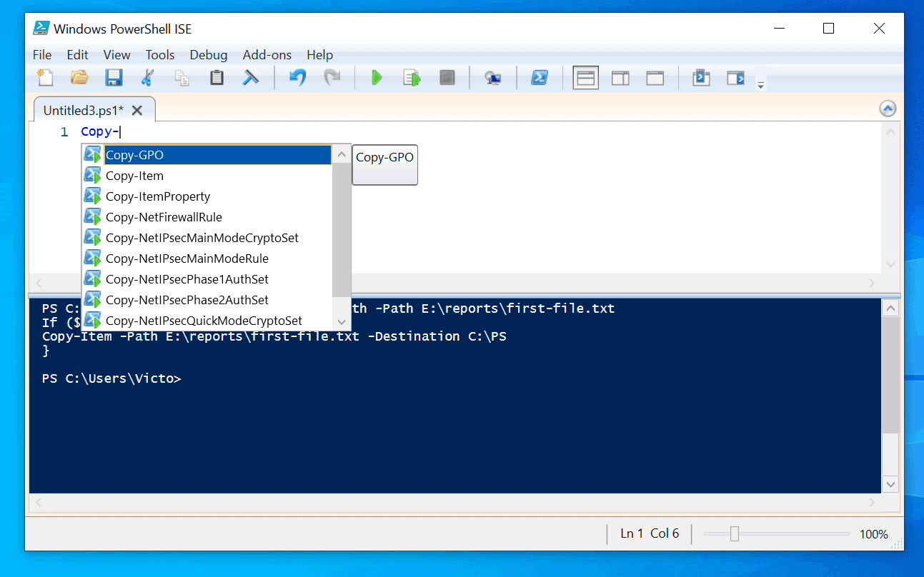Click the Start PowerShell.exe icon
Viewport: 924px width, 577px height.
(540, 77)
